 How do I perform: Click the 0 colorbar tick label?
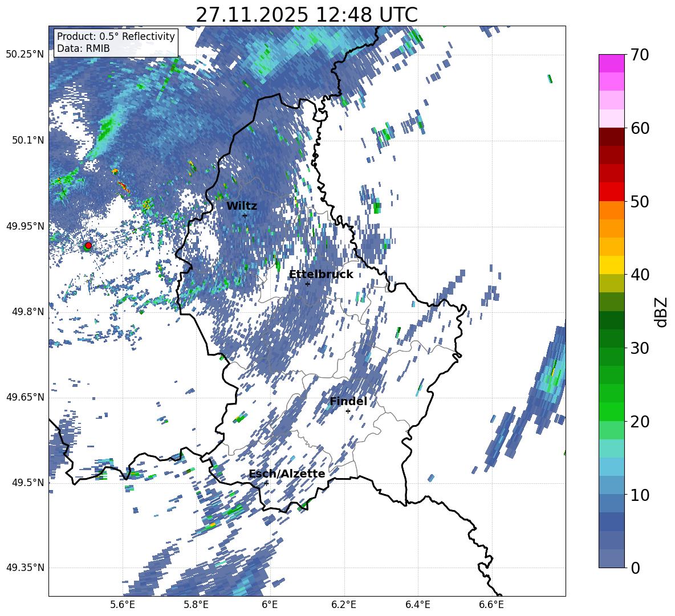635,568
